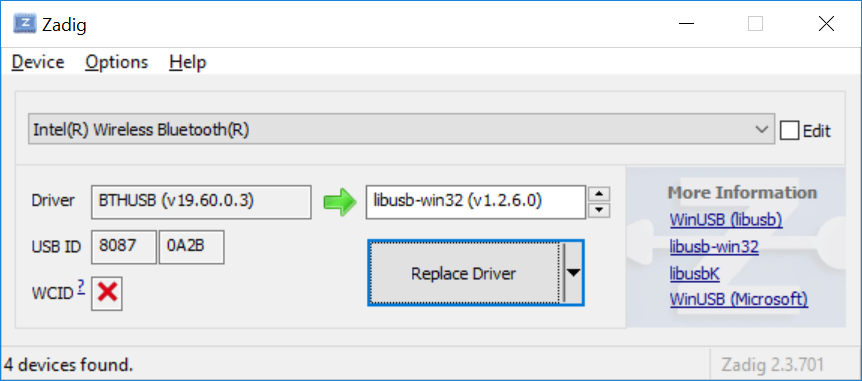Image resolution: width=862 pixels, height=381 pixels.
Task: Click the green arrow between driver fields
Action: (340, 202)
